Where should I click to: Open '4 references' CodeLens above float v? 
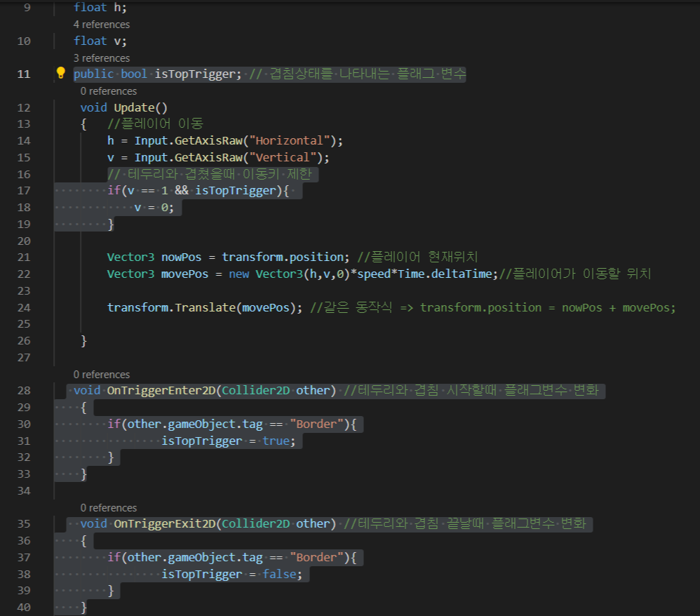tap(101, 25)
